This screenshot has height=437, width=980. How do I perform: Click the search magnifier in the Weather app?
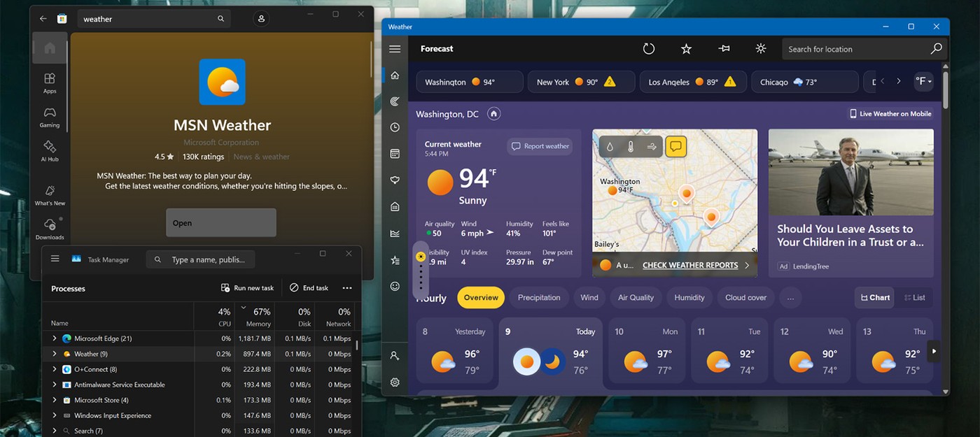(936, 49)
